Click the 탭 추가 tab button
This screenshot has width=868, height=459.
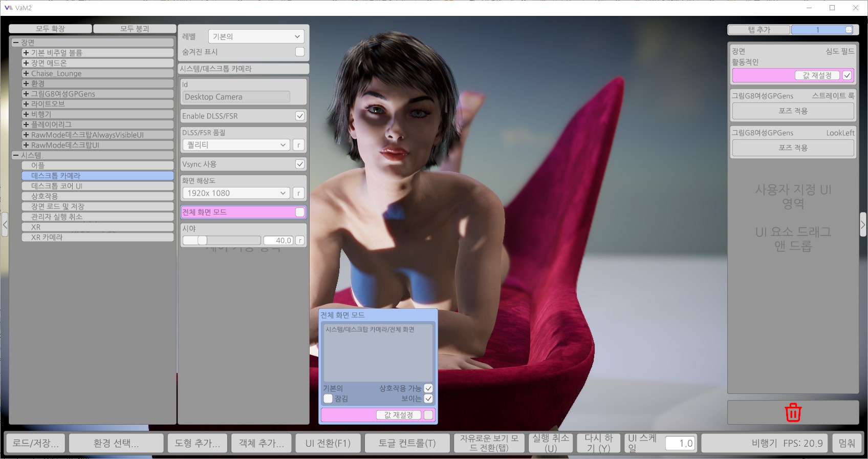point(758,30)
